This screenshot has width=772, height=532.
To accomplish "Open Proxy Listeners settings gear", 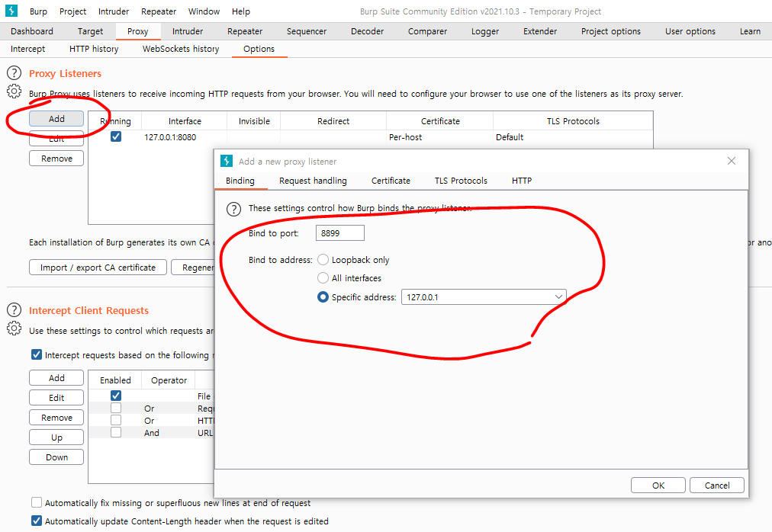I will [x=14, y=91].
